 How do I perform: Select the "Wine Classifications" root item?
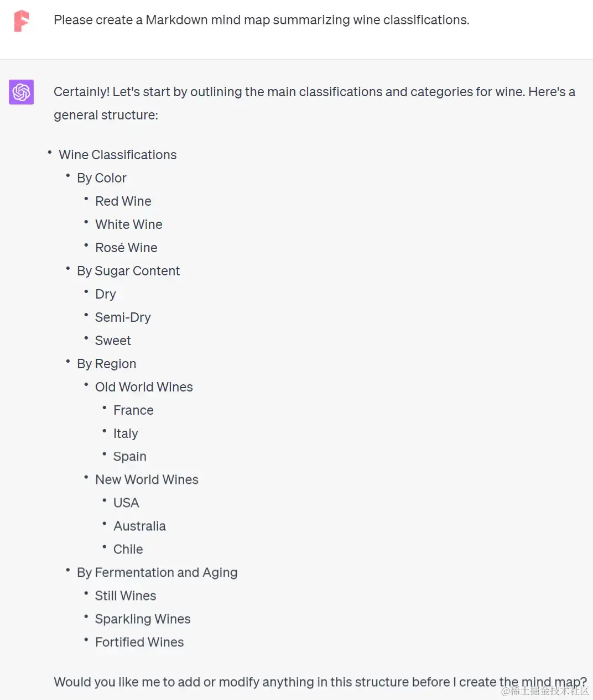pyautogui.click(x=117, y=155)
